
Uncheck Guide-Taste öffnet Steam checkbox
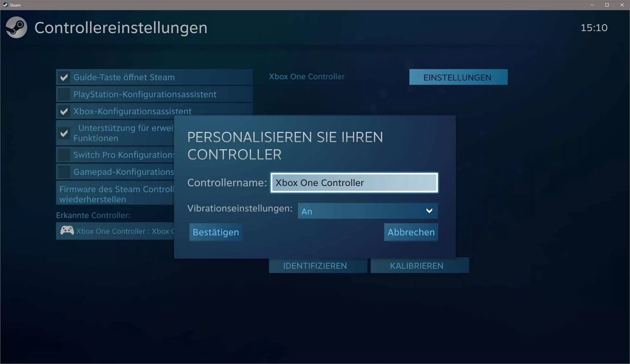64,77
